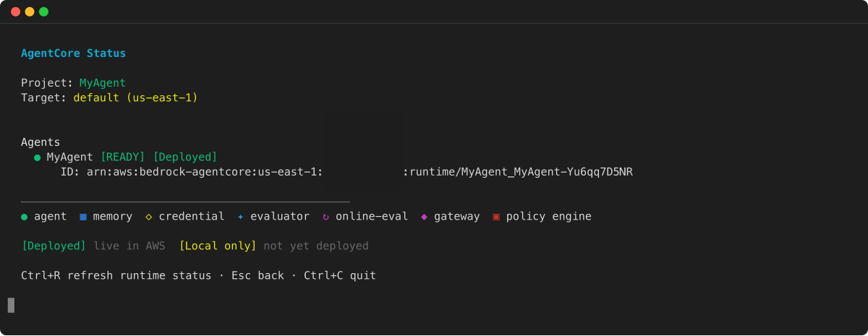Click the red close window button
This screenshot has width=868, height=336.
click(x=15, y=12)
